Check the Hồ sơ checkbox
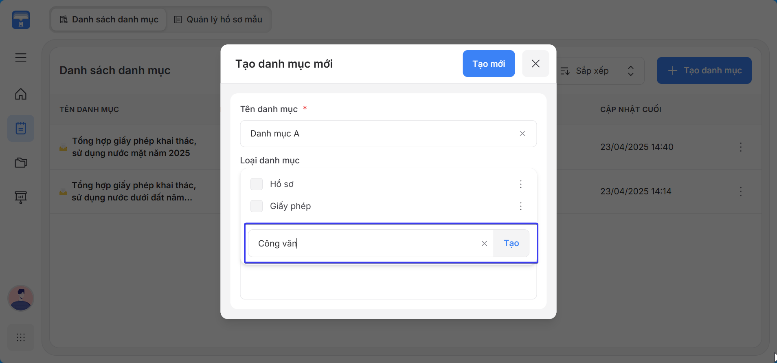 tap(256, 184)
